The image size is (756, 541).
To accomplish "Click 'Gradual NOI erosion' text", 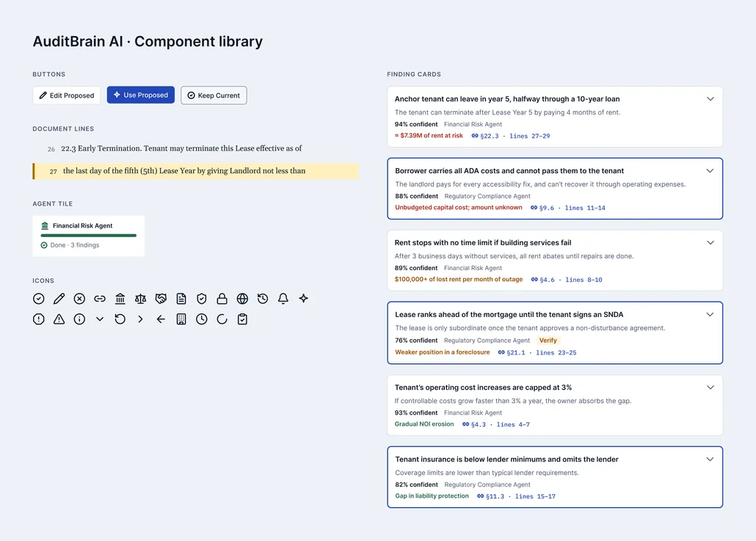I will click(x=424, y=424).
